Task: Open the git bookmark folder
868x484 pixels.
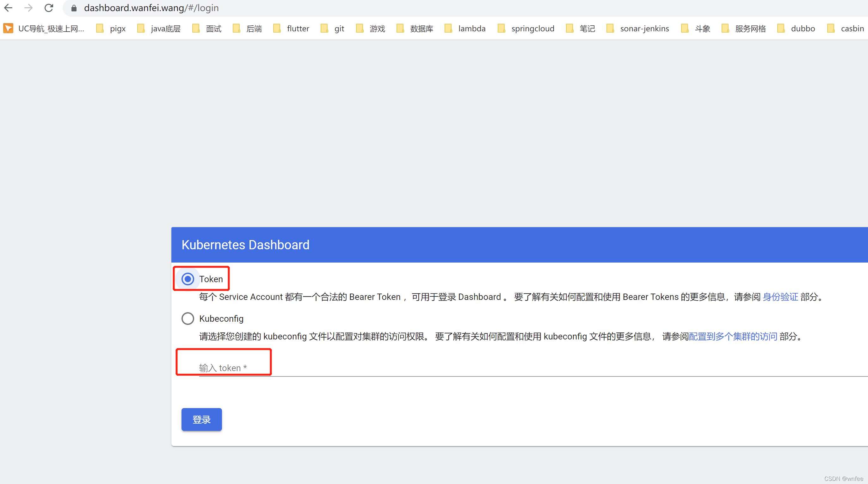Action: pyautogui.click(x=332, y=28)
